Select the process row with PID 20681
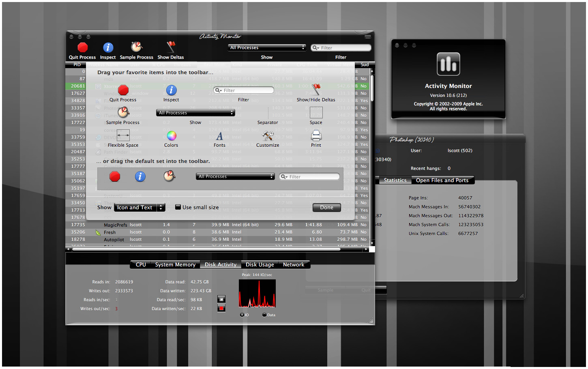Viewport: 588px width, 369px height. [217, 86]
